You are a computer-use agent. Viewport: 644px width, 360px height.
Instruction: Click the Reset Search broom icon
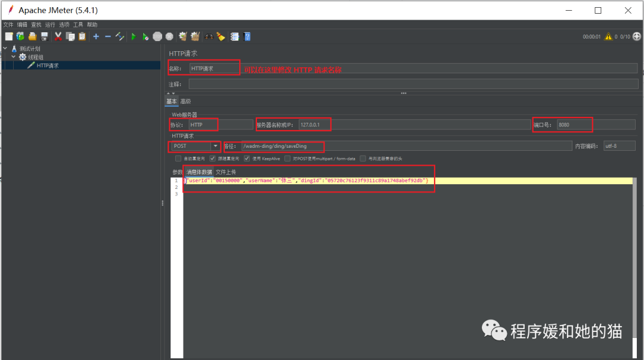click(x=221, y=36)
